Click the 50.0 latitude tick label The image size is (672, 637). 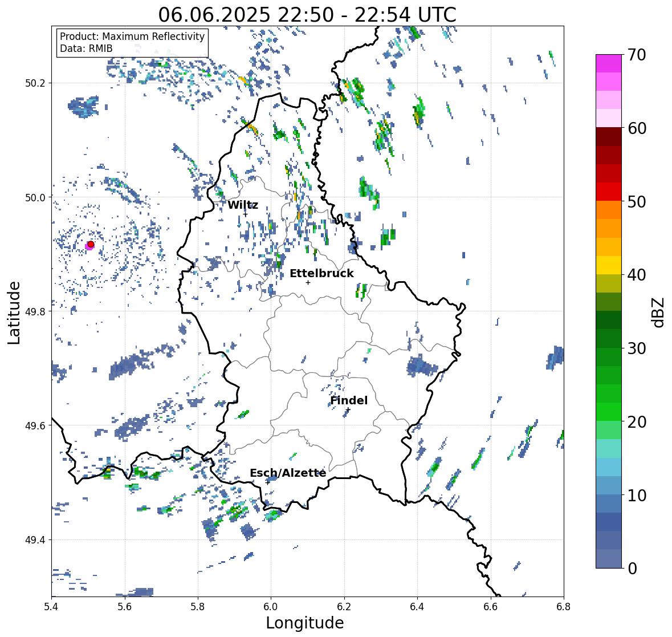(35, 197)
